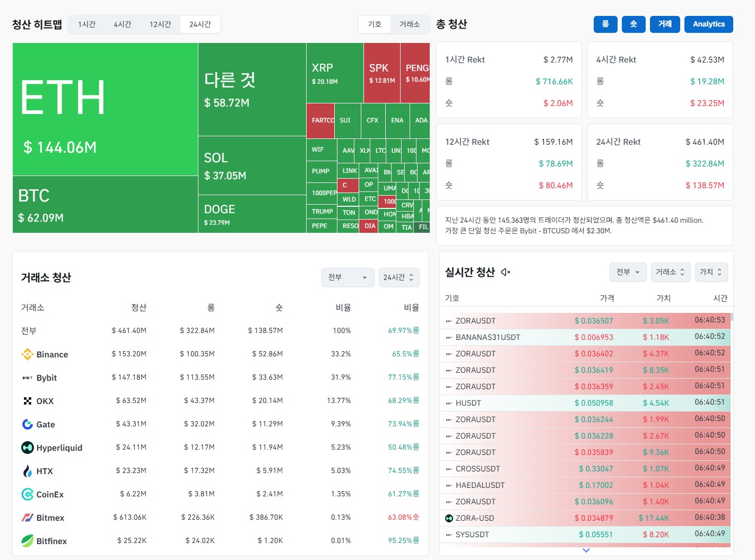755x560 pixels.
Task: Click the BTC heatmap tile
Action: pos(105,204)
